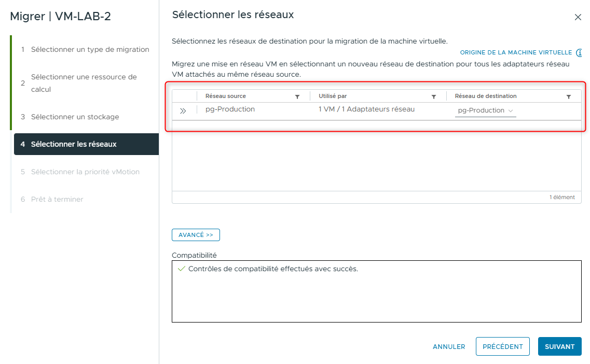Click the AVANCÉ button to switch views
The image size is (590, 364).
[x=196, y=234]
